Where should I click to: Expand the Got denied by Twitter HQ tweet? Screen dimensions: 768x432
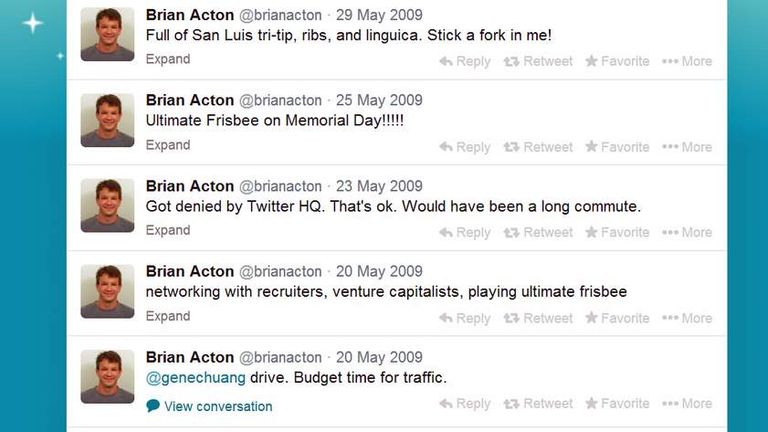[x=168, y=230]
